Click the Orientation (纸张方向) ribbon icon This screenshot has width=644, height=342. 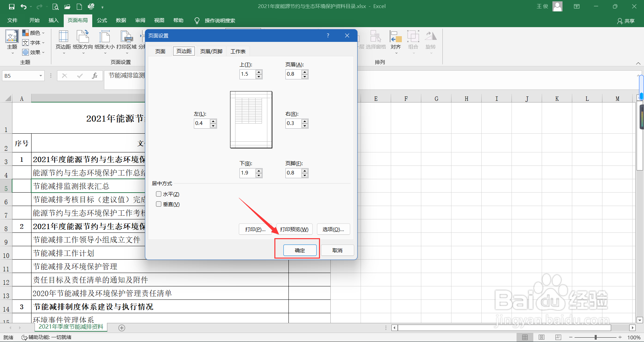click(x=83, y=37)
